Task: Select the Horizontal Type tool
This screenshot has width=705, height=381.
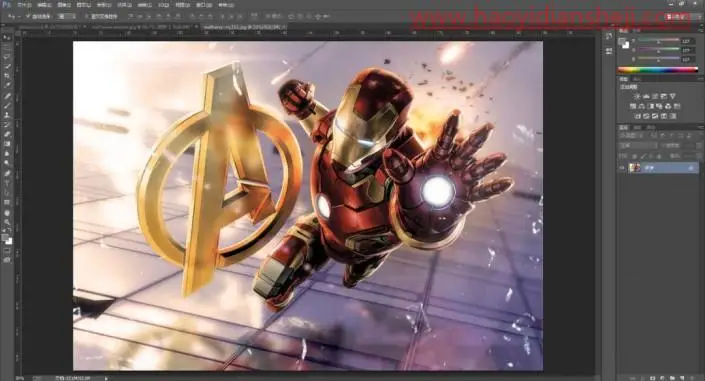Action: click(x=7, y=183)
